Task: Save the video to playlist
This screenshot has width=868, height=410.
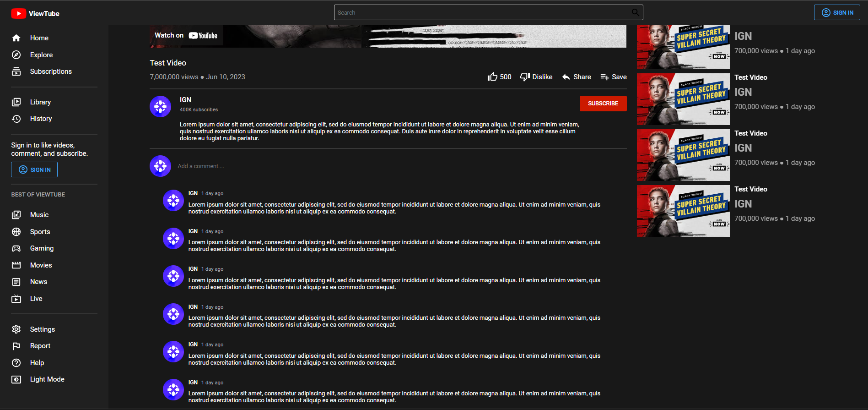Action: 614,77
